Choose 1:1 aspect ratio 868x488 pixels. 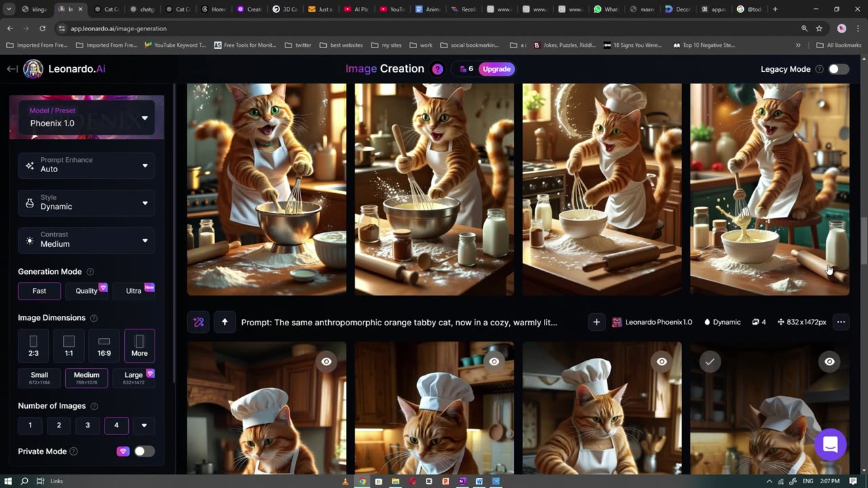(x=68, y=346)
